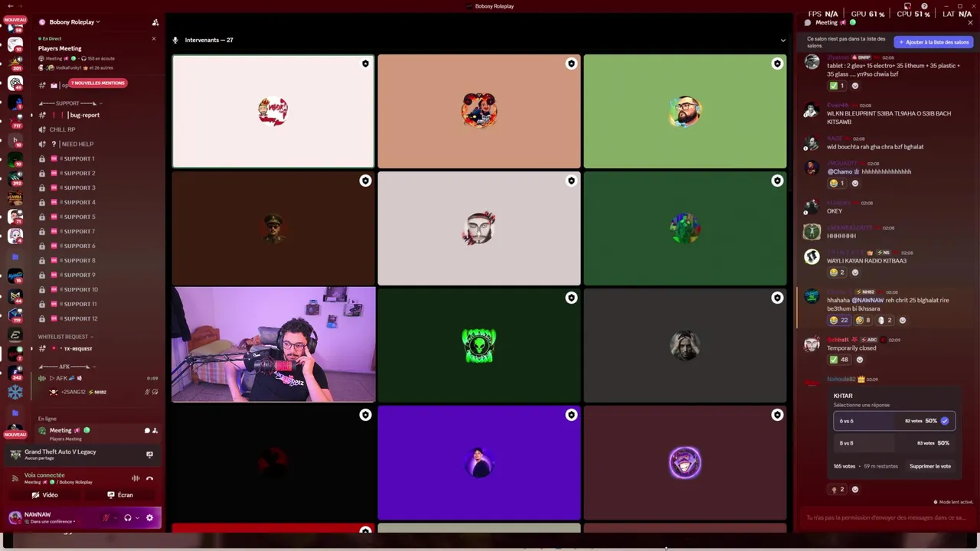This screenshot has width=980, height=551.
Task: Open the server icon with badge 242
Action: (x=15, y=373)
